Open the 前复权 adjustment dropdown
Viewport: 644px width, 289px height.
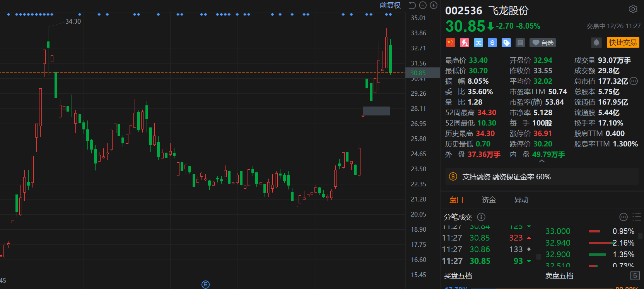390,5
